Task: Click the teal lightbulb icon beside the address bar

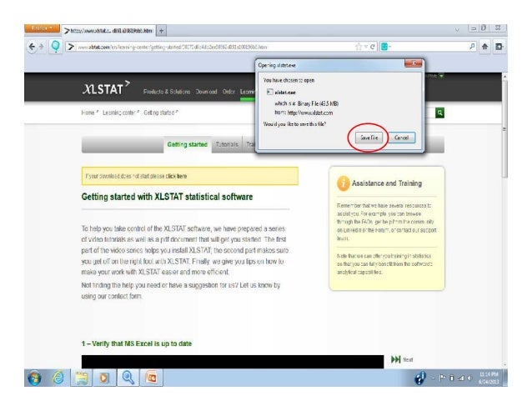Action: click(x=55, y=46)
